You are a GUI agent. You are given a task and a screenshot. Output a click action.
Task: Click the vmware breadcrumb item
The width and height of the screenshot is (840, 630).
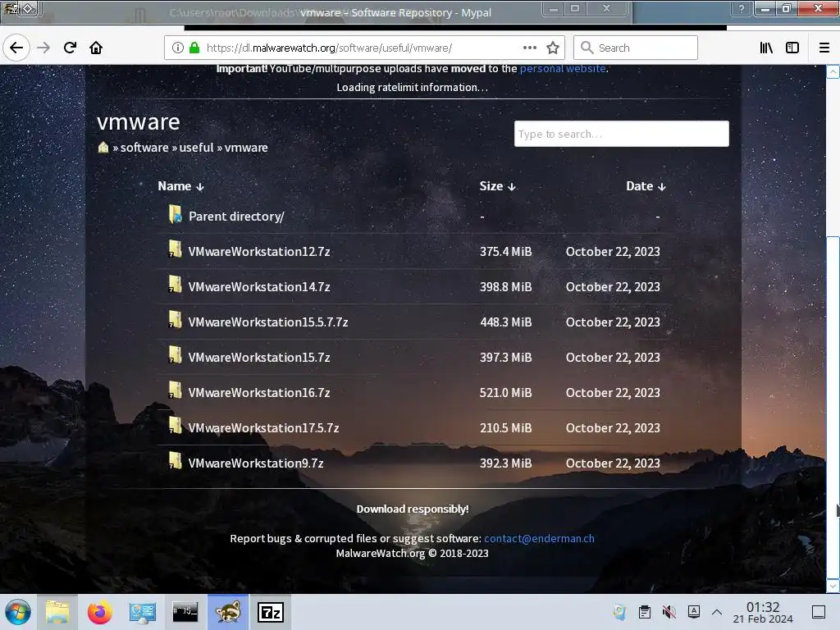point(246,148)
